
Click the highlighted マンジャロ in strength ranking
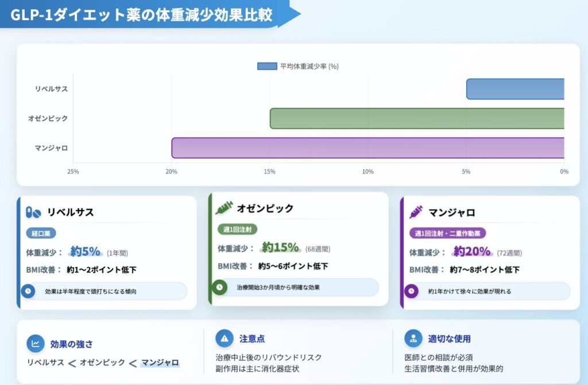click(x=160, y=363)
